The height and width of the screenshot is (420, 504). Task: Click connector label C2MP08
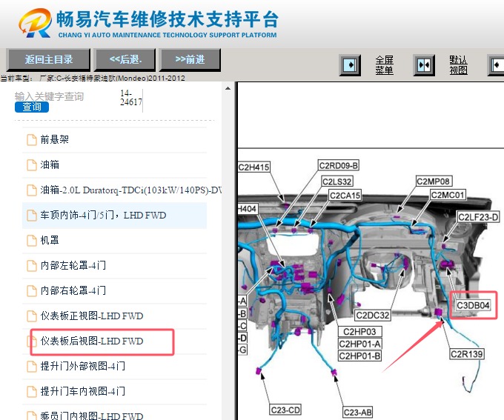point(434,181)
